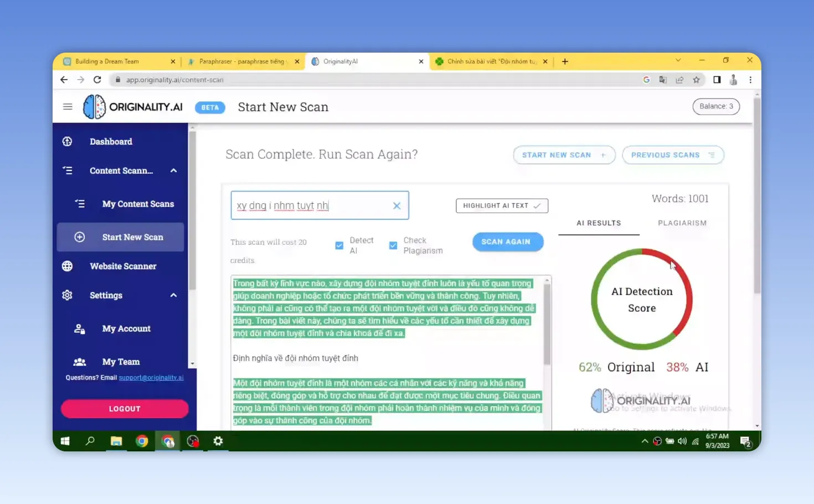
Task: Open the Windows Start menu
Action: (65, 441)
